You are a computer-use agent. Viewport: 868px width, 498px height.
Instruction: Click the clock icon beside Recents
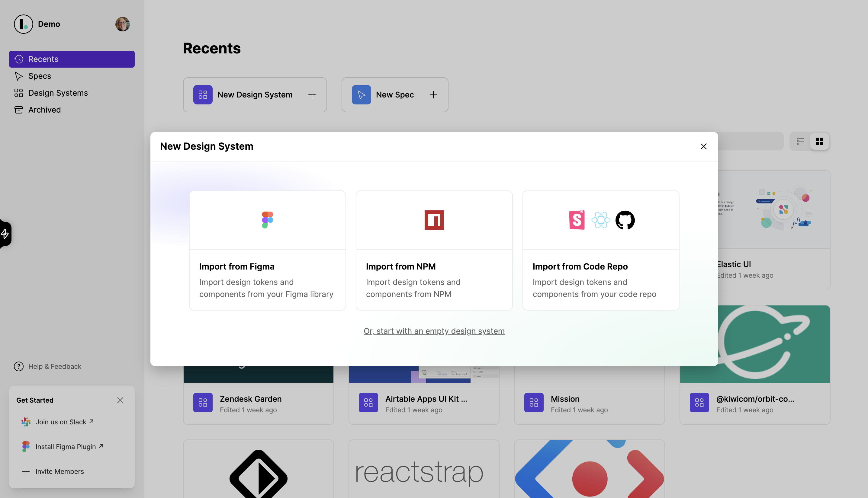[x=19, y=59]
